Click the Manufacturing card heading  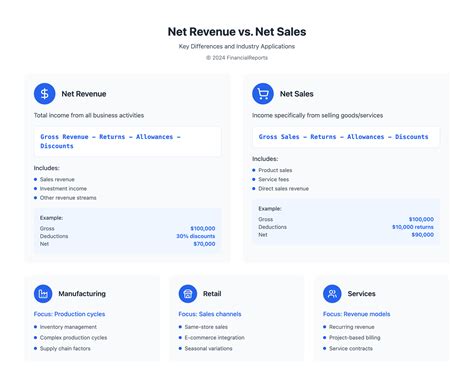[x=82, y=294]
